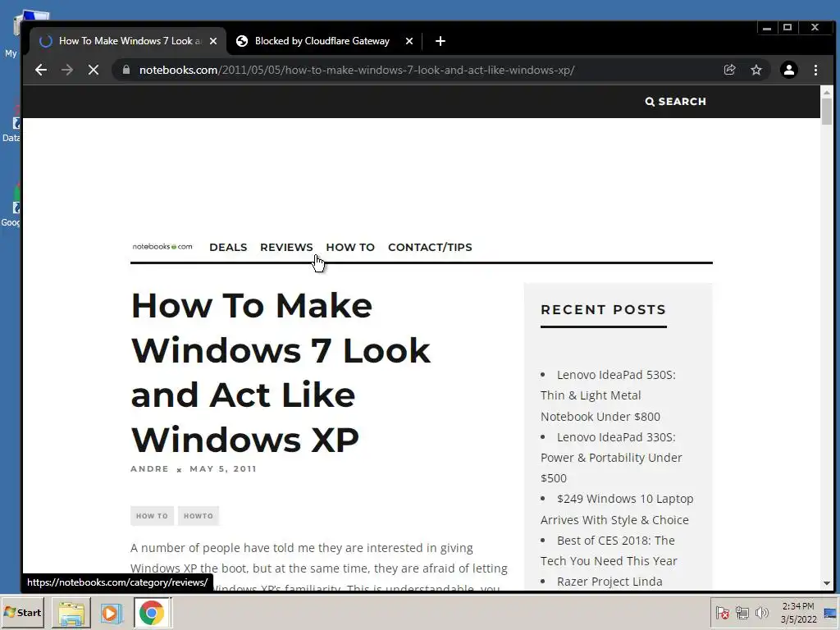Click scrollbar up arrow
The width and height of the screenshot is (840, 630).
pos(827,92)
